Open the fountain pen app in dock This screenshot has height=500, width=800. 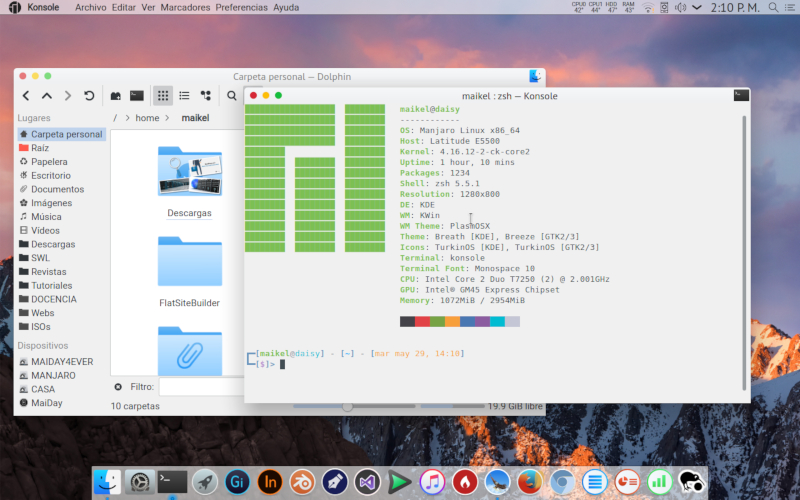335,482
